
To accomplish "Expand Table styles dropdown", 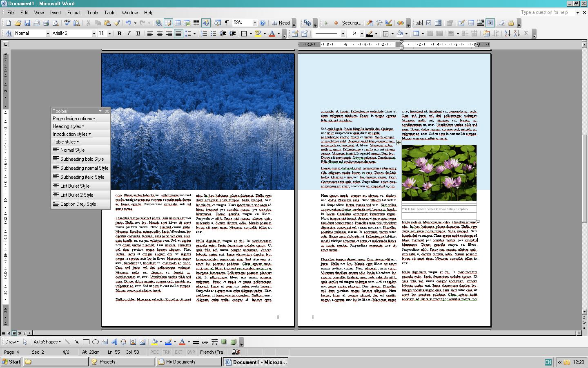I will tap(66, 142).
